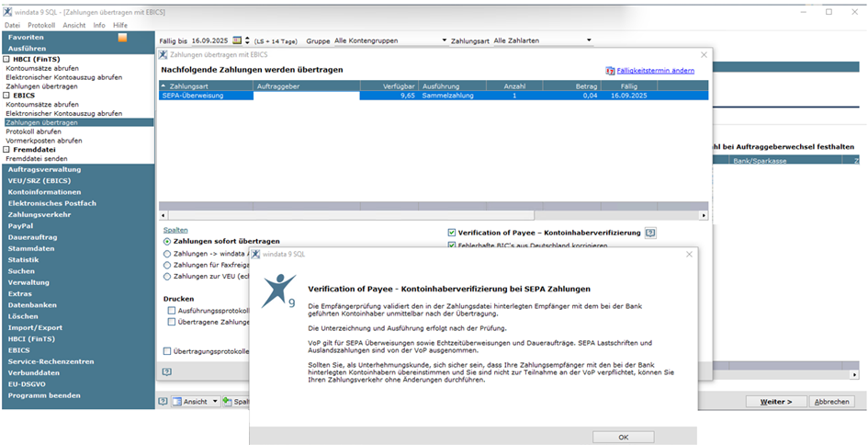Collapse the HBCI (FinTS) tree section
The width and height of the screenshot is (868, 445).
6,59
